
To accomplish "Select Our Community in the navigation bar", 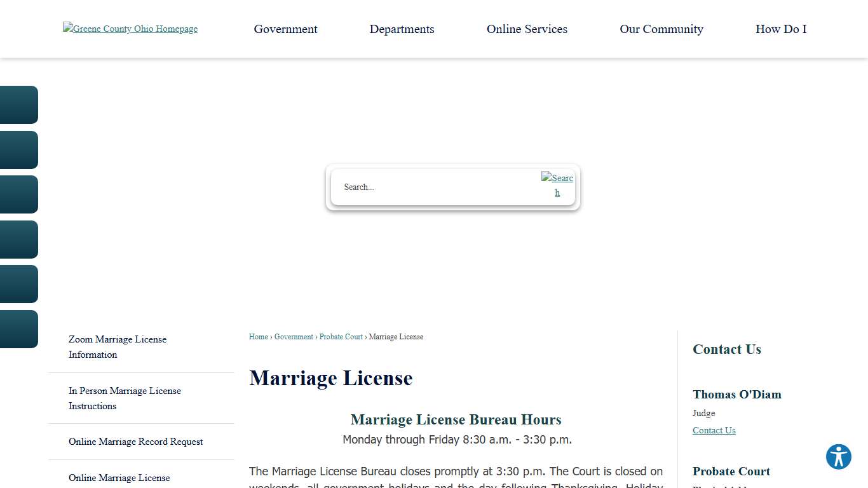I will 661,29.
